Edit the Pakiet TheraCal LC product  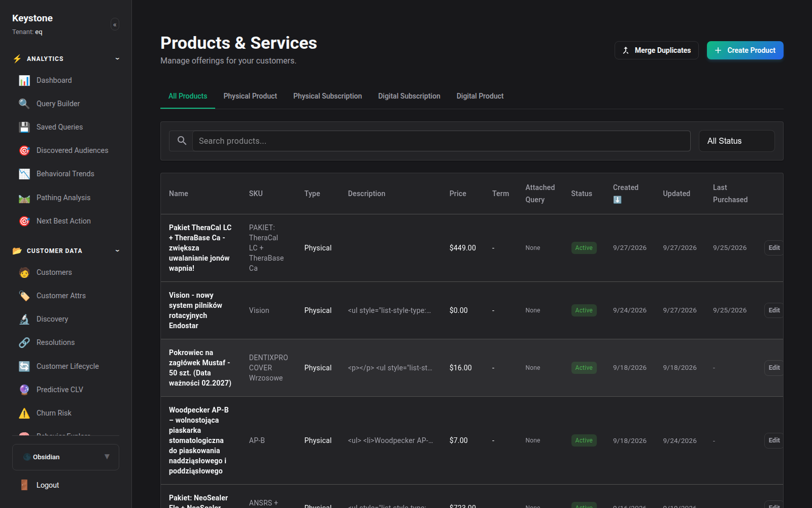[774, 248]
